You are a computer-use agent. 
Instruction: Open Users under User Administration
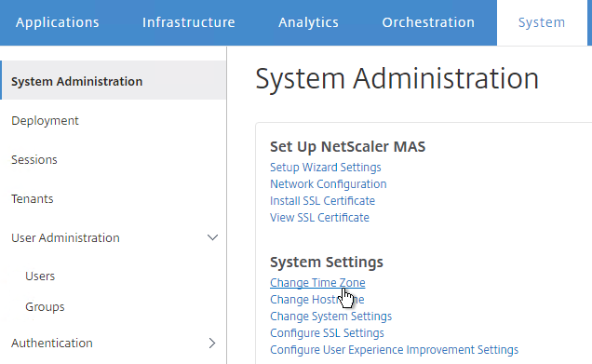coord(40,276)
